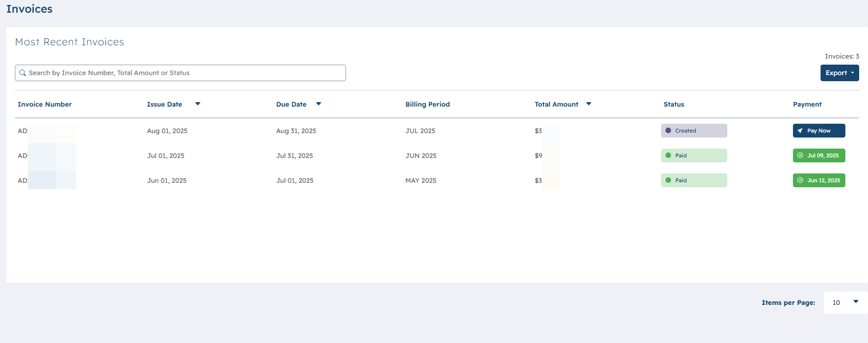Screen dimensions: 868x343
Task: Click checkmark icon beside Jun 12, 2025
Action: click(x=800, y=181)
